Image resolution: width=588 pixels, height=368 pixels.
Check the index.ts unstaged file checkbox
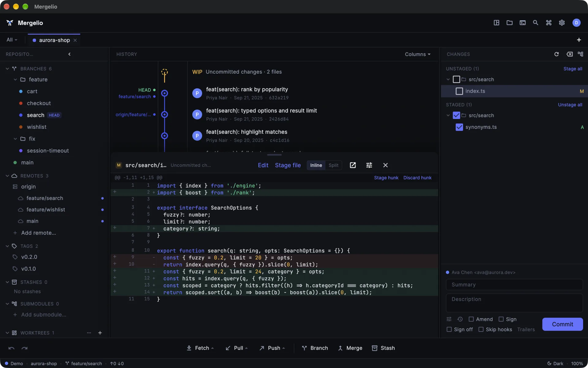[x=459, y=91]
